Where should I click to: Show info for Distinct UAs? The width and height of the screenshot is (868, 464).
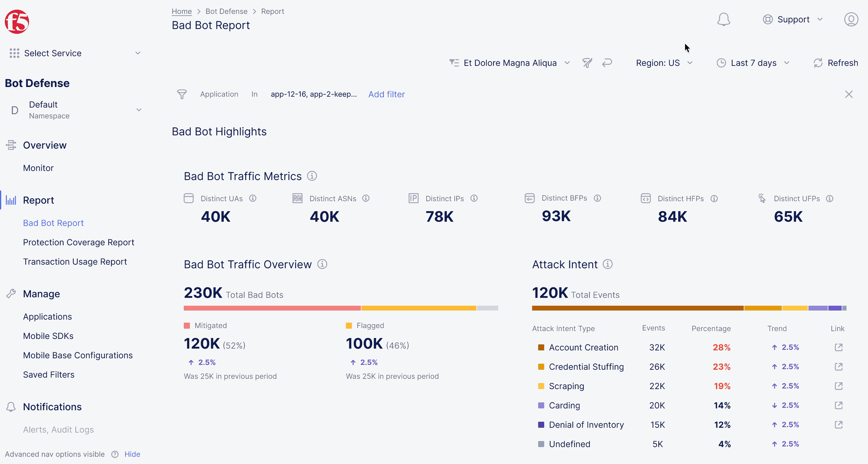coord(253,199)
